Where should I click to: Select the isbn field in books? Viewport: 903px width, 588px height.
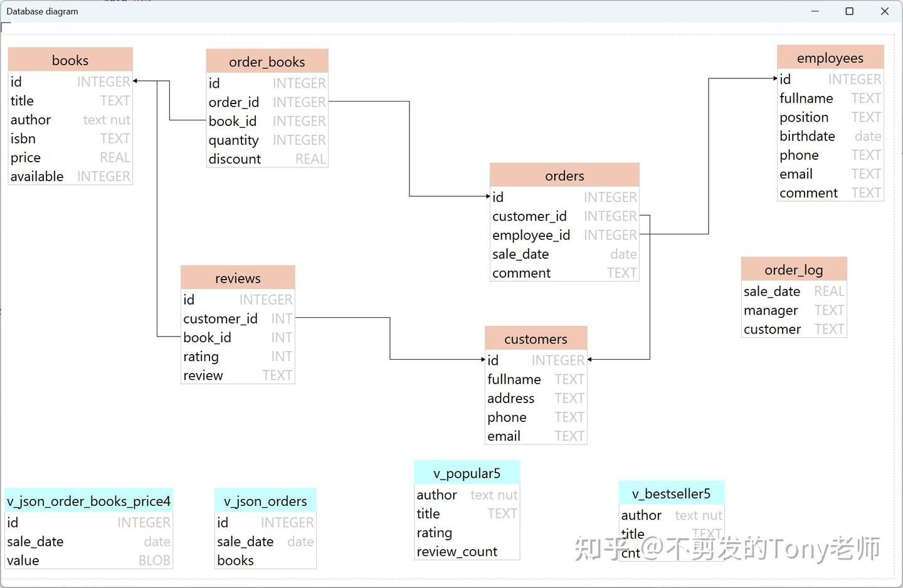tap(23, 138)
